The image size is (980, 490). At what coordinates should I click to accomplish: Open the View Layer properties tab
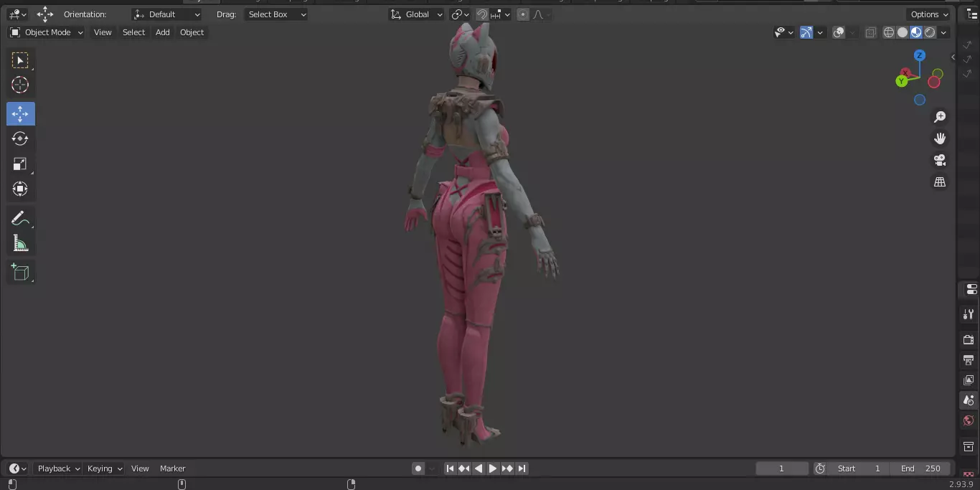(x=969, y=380)
